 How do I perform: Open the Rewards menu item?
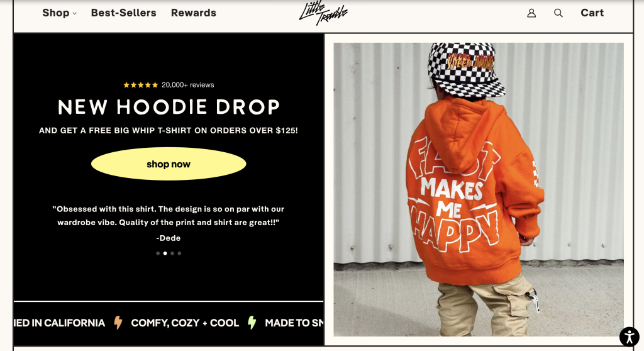(194, 13)
